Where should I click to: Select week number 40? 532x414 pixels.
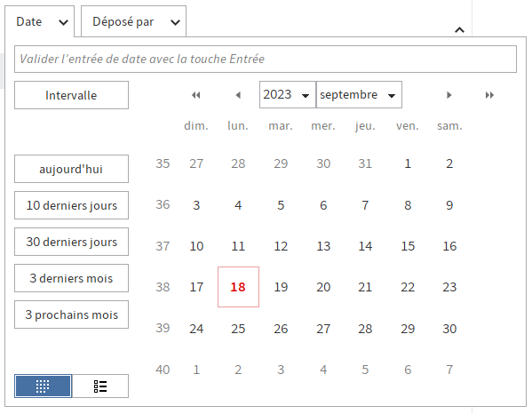[163, 370]
